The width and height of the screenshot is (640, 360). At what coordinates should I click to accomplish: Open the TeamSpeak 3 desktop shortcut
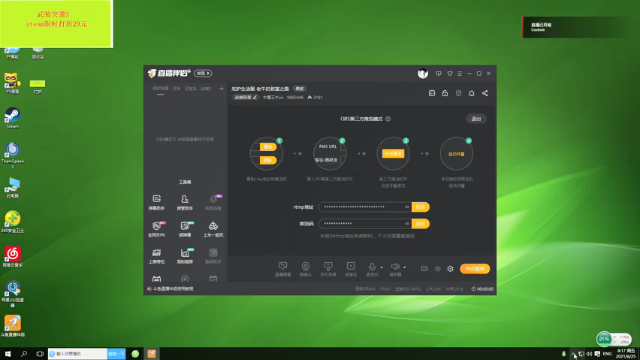12,155
